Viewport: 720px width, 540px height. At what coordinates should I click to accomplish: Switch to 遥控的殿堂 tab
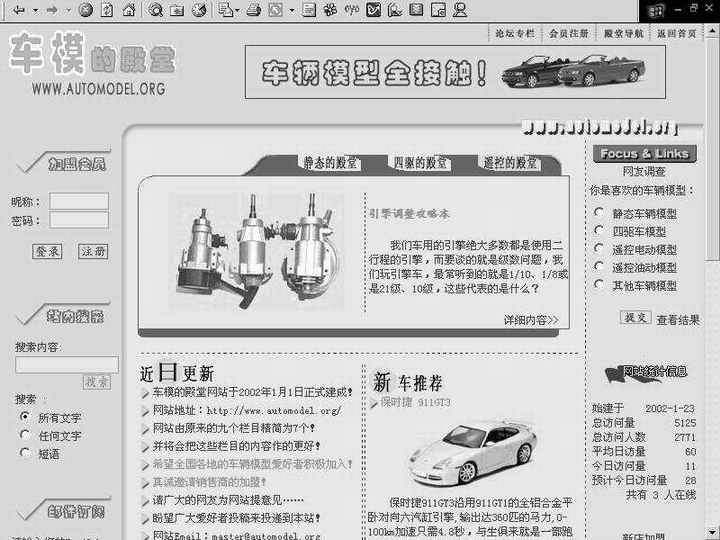pyautogui.click(x=511, y=163)
